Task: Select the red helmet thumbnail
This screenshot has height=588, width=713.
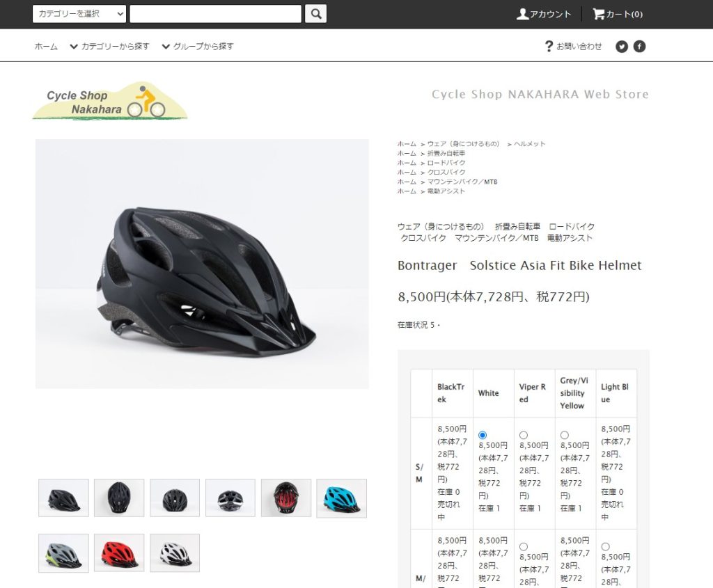Action: [119, 553]
